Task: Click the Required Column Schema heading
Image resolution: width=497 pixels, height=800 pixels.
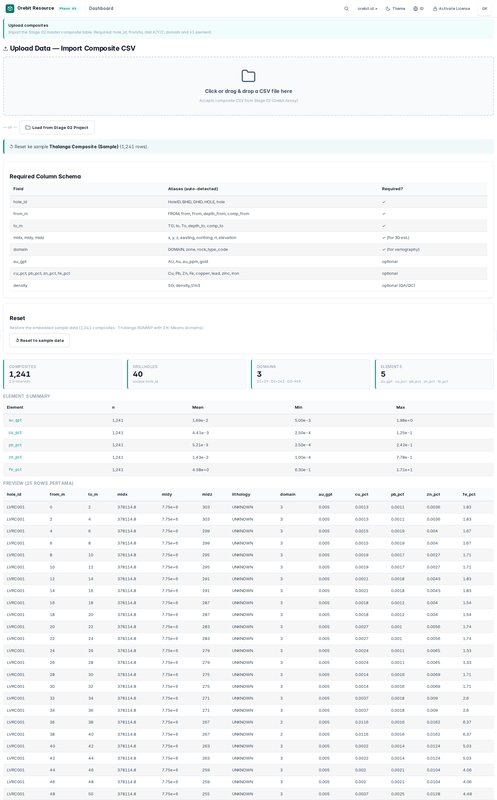Action: (45, 177)
